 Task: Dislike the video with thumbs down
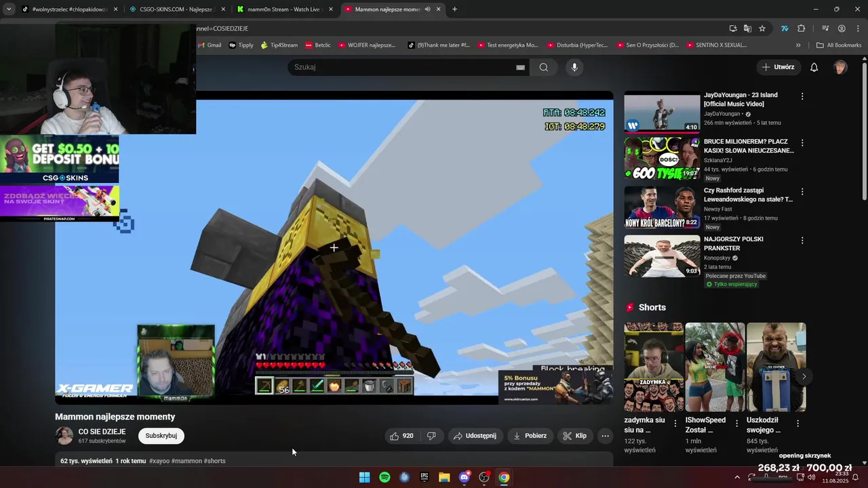coord(431,436)
